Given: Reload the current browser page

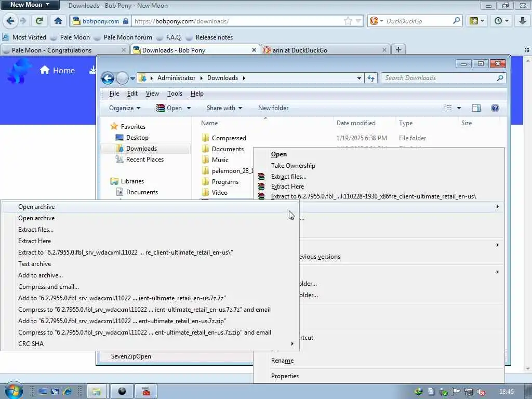Looking at the screenshot, I should [x=38, y=21].
